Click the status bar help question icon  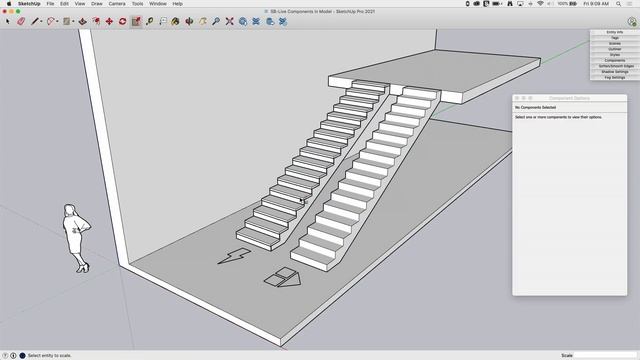5,356
